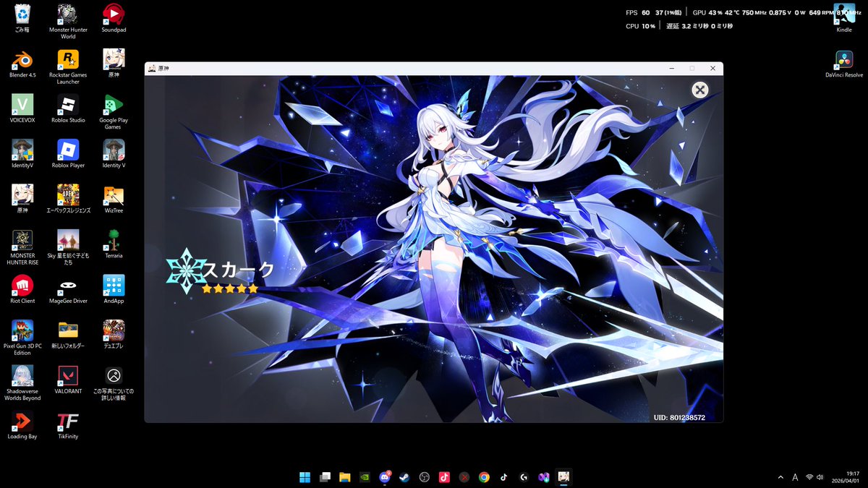Click the UID: 801238572 text
The height and width of the screenshot is (488, 868).
coord(678,417)
